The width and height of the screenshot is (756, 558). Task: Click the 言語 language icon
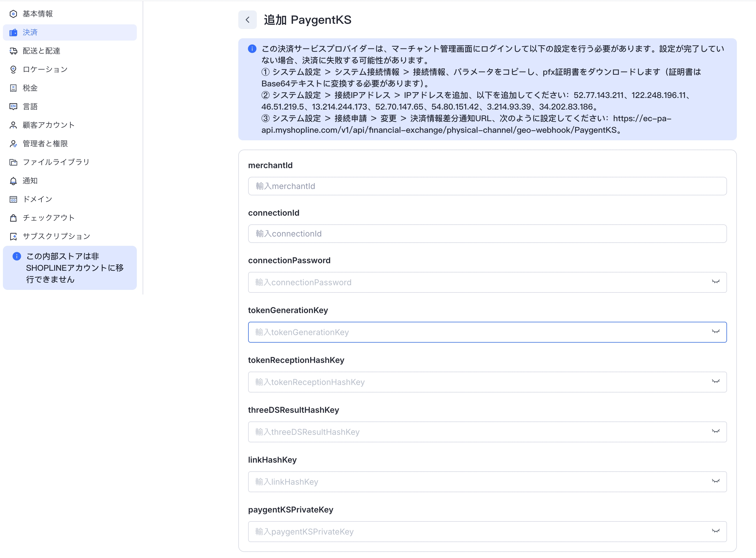pos(13,106)
